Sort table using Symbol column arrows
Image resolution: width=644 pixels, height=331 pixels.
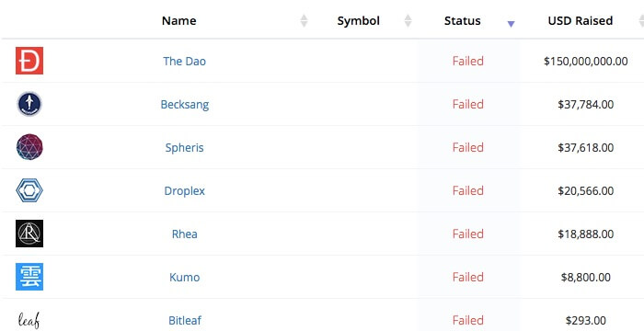(408, 20)
